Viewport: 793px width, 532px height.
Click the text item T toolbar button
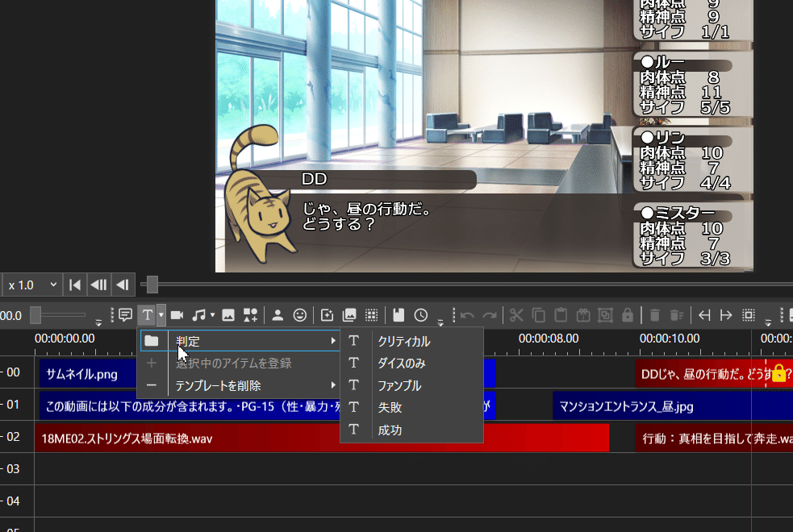click(147, 315)
